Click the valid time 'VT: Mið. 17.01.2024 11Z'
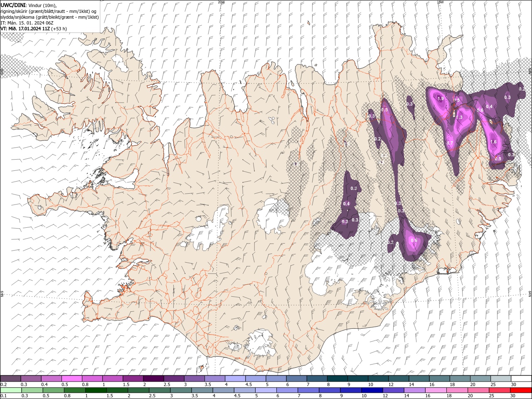Screen dimensions: 532x399 tap(25, 29)
